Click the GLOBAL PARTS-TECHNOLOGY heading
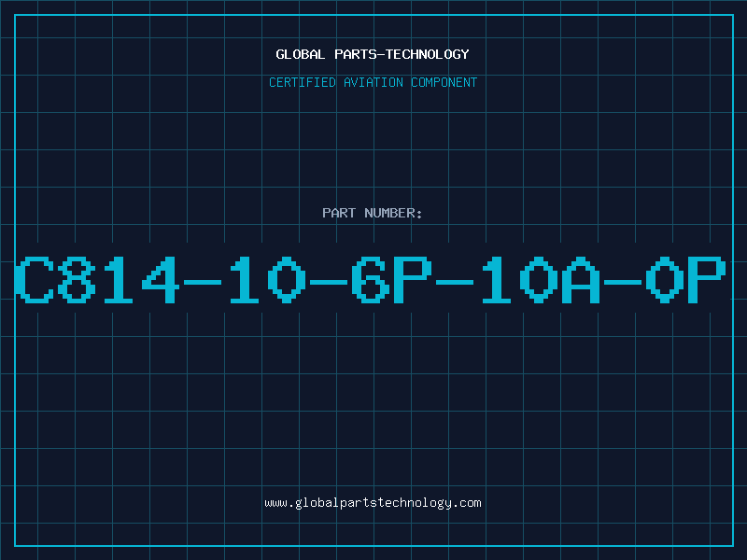 pos(373,54)
